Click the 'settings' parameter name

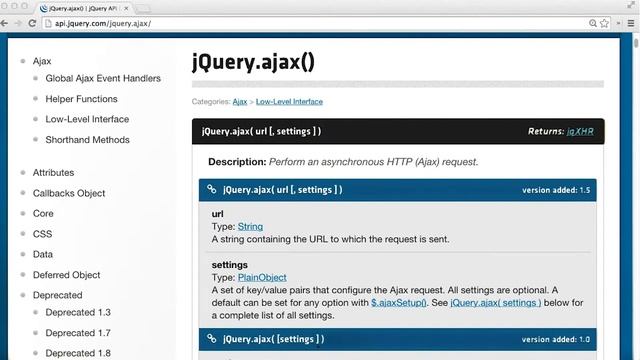(229, 265)
